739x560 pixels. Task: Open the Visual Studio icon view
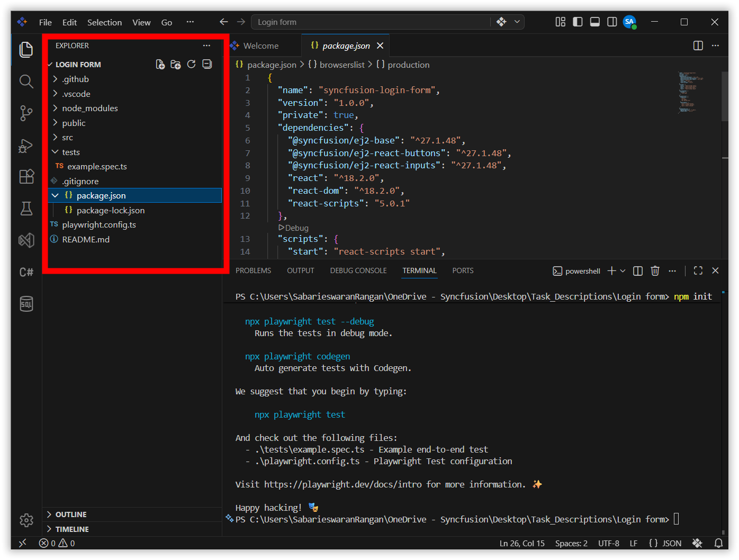[x=26, y=240]
